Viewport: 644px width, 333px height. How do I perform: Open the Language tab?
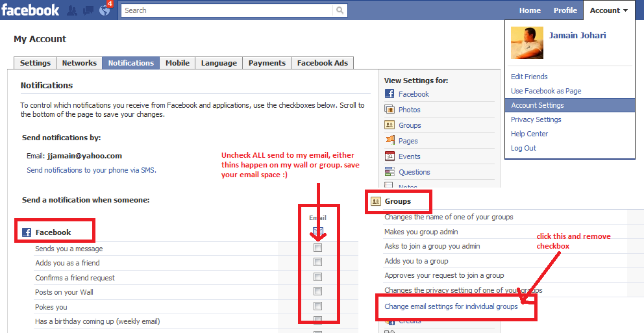coord(219,63)
